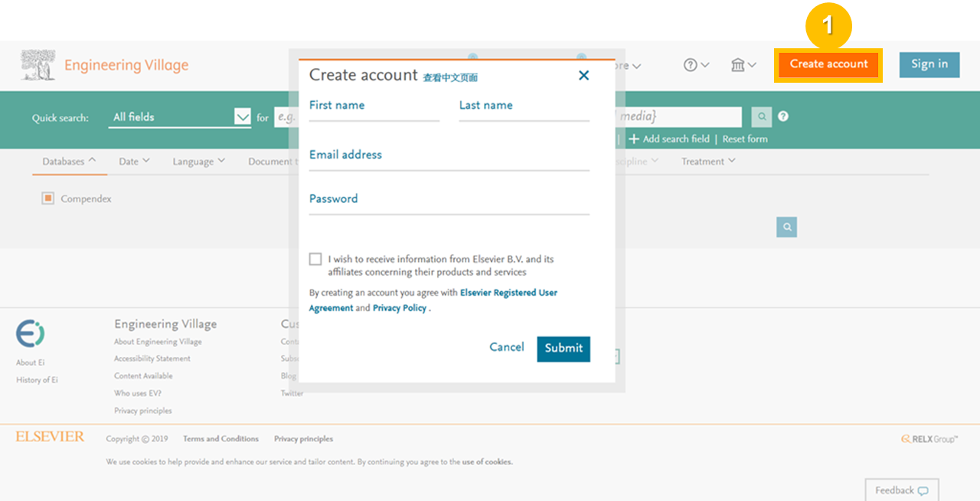Open the footer Privacy principles link beside Terms
This screenshot has height=501, width=980.
(x=303, y=439)
